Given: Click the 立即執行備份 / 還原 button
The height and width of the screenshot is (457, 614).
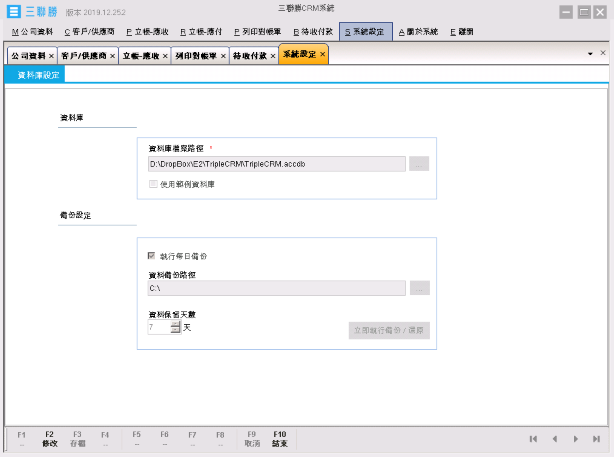Looking at the screenshot, I should [x=389, y=331].
